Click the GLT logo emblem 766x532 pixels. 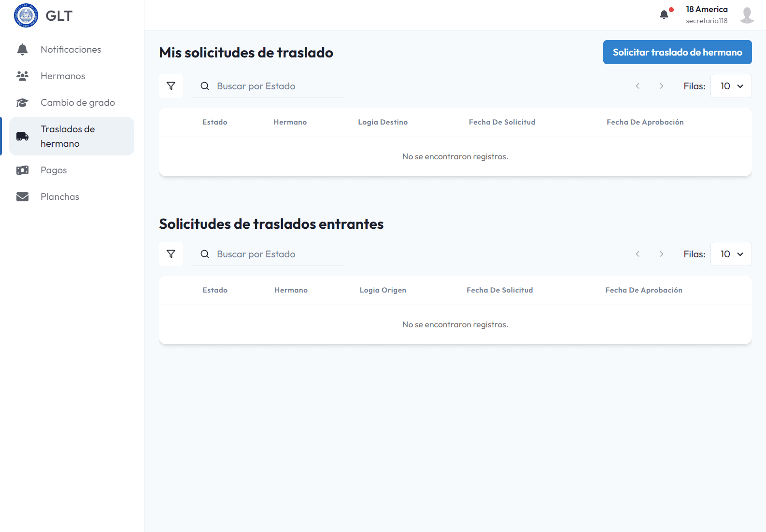[x=26, y=15]
